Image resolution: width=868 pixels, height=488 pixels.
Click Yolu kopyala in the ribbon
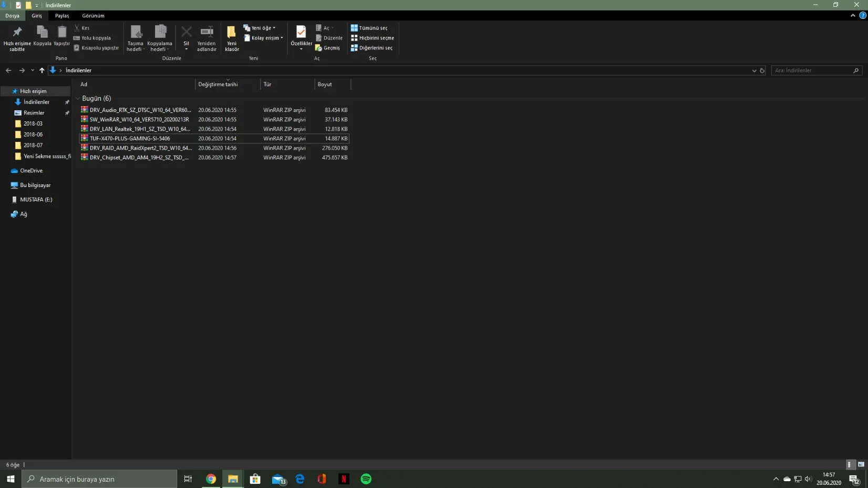click(92, 38)
